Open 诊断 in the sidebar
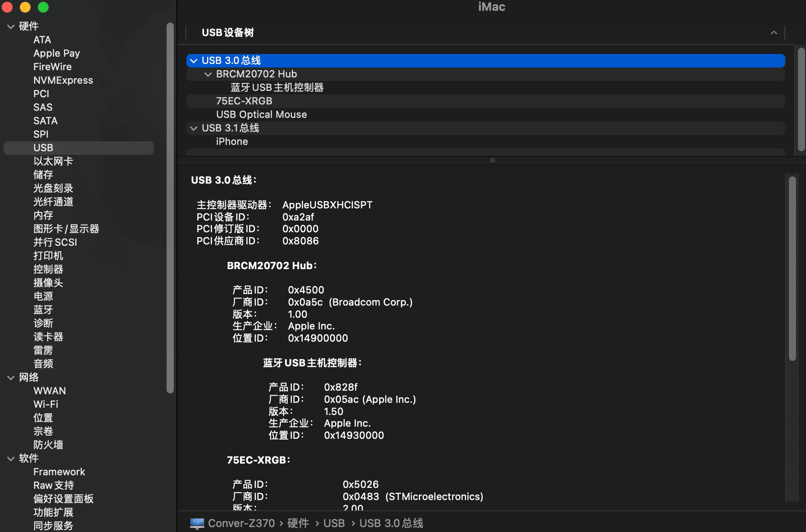806x532 pixels. coord(43,323)
